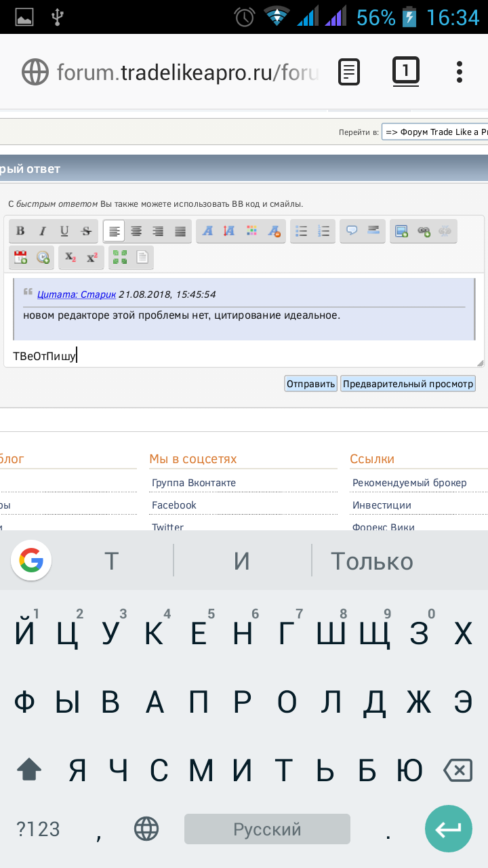This screenshot has height=868, width=488.
Task: Open font name picker icon
Action: tap(207, 231)
